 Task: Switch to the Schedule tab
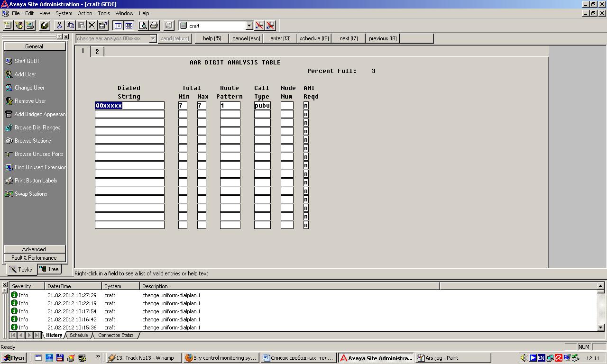(x=79, y=335)
